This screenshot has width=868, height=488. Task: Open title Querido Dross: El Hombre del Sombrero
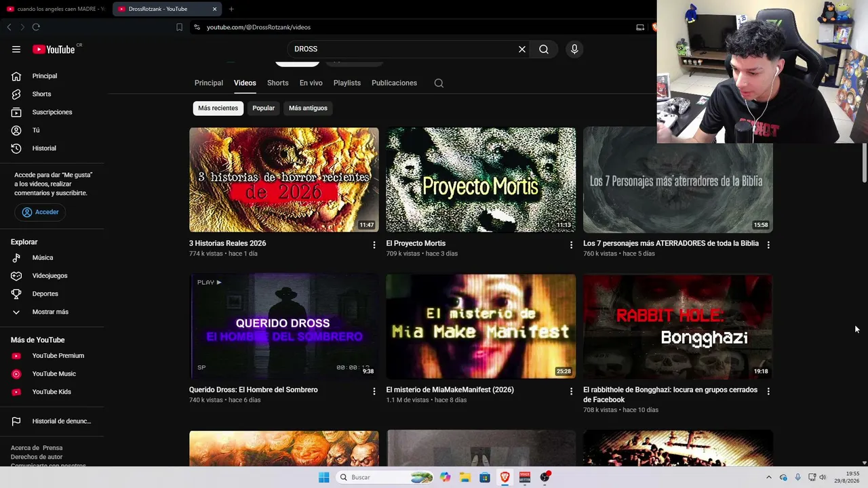[254, 390]
